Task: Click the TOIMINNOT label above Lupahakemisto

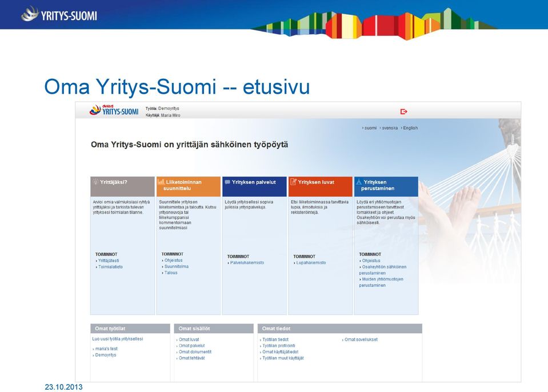Action: [x=304, y=257]
